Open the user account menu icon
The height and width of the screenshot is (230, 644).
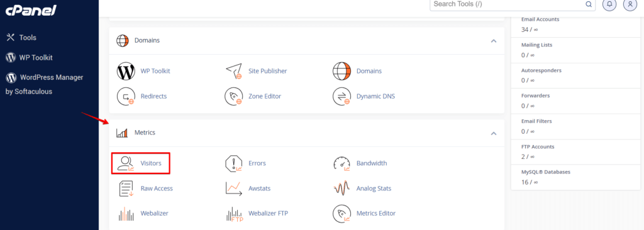pyautogui.click(x=630, y=4)
